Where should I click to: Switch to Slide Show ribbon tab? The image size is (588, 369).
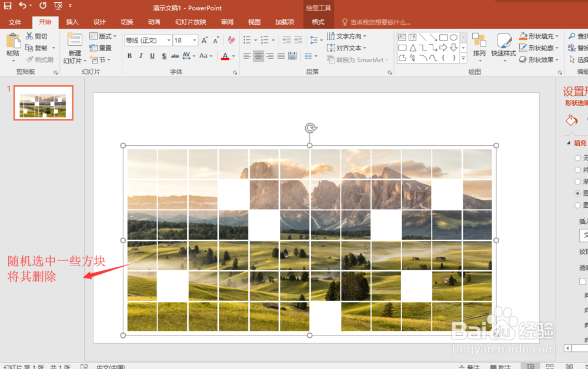(x=191, y=22)
